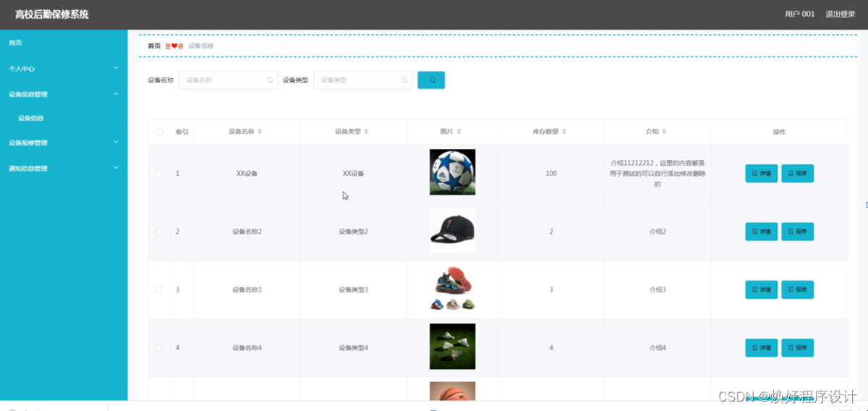Viewport: 868px width, 411px height.
Task: Check the row checkbox for XX设备
Action: (159, 174)
